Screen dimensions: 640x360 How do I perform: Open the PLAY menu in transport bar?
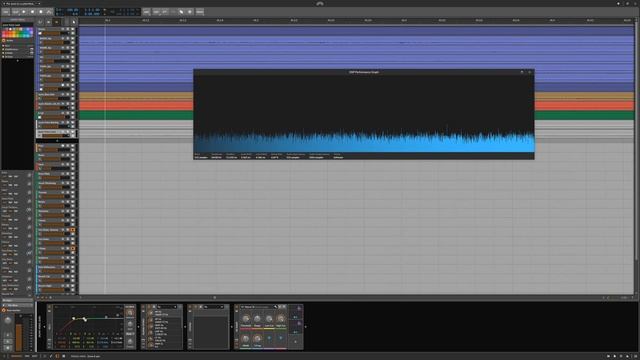(x=16, y=12)
